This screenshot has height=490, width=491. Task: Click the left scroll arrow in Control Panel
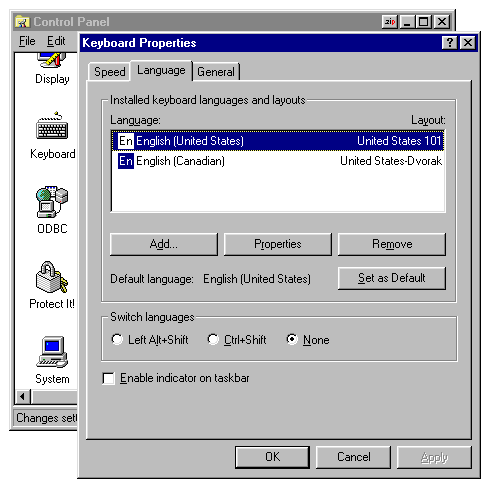(23, 397)
